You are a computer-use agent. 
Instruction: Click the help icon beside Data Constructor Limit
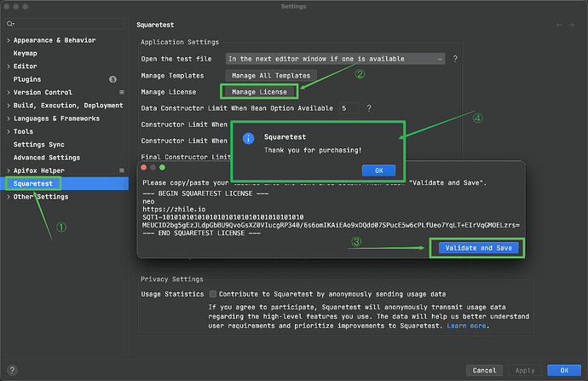pos(369,108)
